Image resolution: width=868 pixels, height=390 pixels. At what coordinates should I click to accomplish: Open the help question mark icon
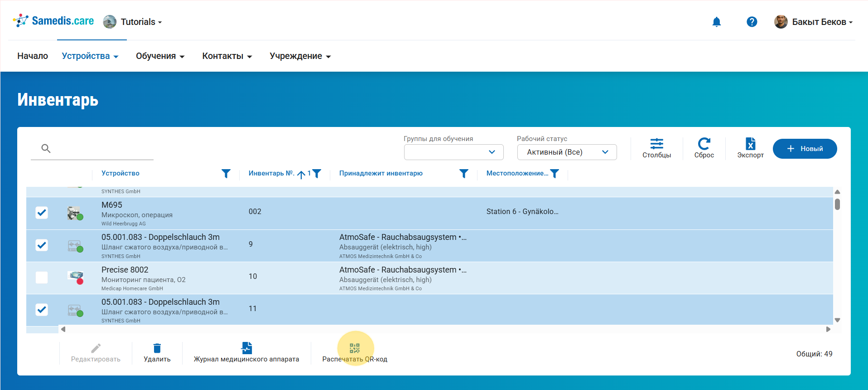[752, 22]
